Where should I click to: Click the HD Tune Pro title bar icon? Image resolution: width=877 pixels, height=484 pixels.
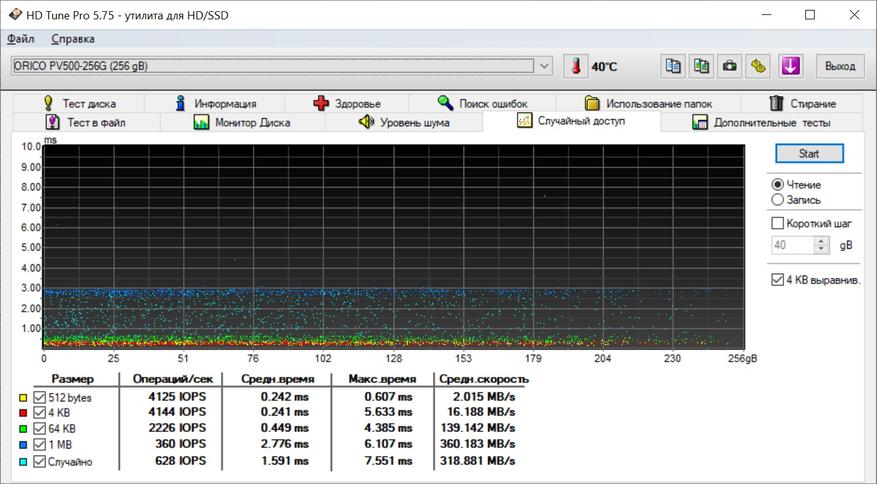(x=15, y=15)
